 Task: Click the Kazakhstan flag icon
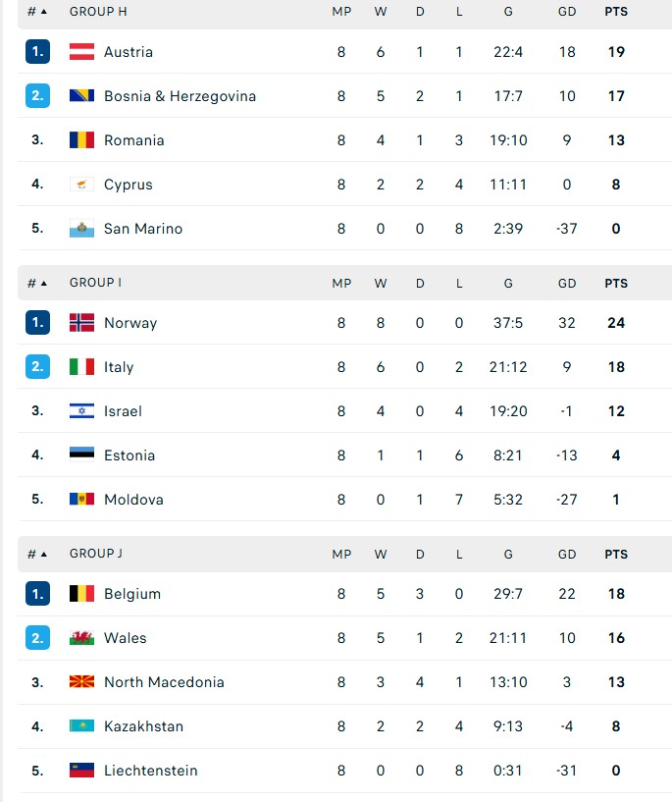point(81,726)
